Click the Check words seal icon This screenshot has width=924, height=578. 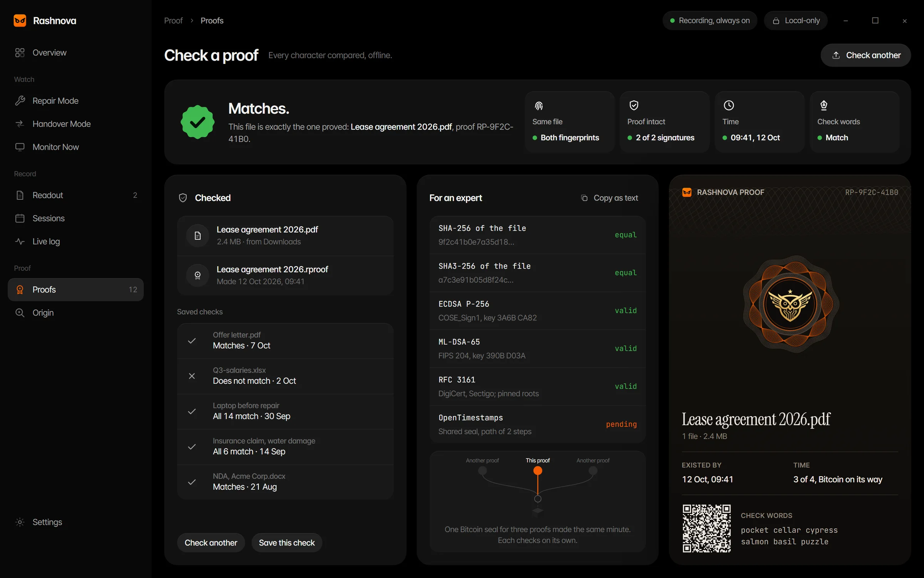(x=824, y=105)
